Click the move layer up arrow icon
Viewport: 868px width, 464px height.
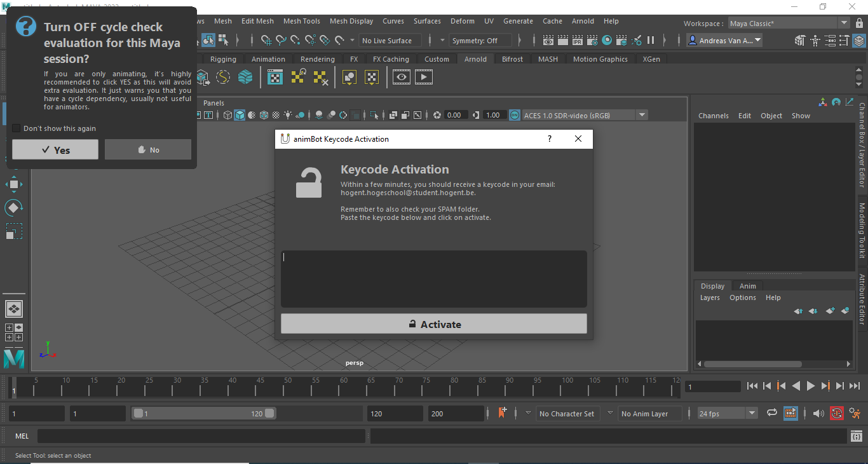[799, 311]
